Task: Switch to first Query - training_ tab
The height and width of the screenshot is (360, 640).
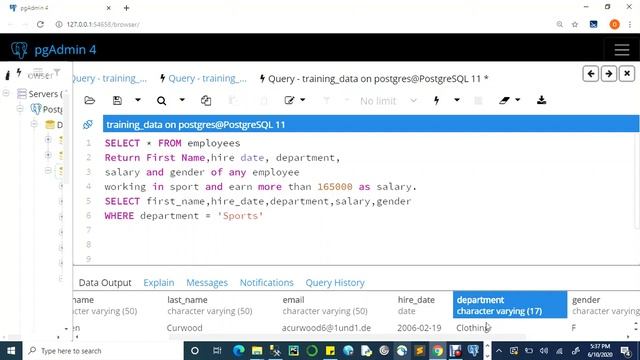Action: coord(110,78)
